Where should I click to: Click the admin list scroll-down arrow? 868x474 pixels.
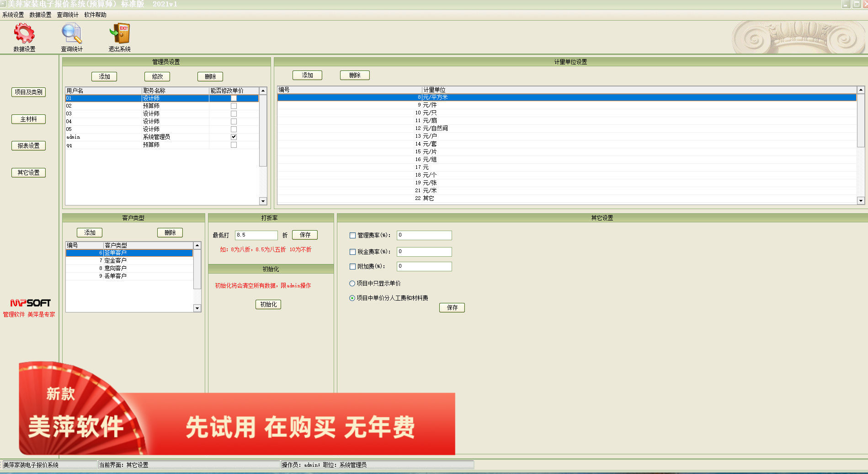tap(263, 201)
